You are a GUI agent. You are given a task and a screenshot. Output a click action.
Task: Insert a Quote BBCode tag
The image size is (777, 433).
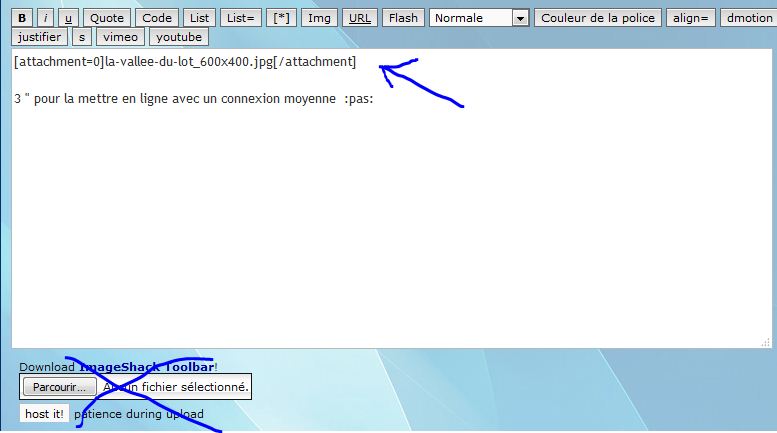[107, 18]
